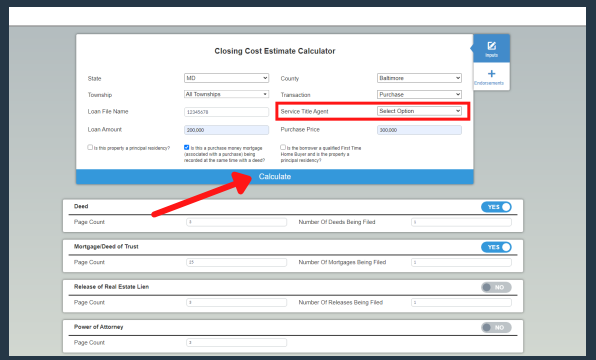Open the County dropdown showing Baltimore
The width and height of the screenshot is (596, 360).
pos(419,78)
